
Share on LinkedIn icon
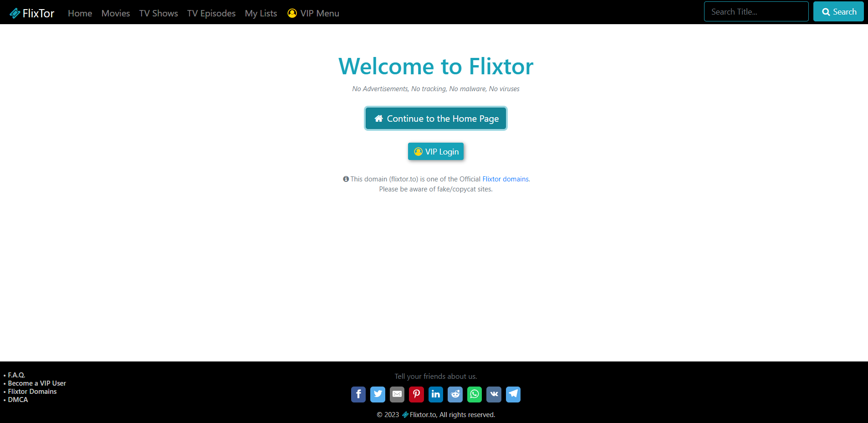pos(436,394)
